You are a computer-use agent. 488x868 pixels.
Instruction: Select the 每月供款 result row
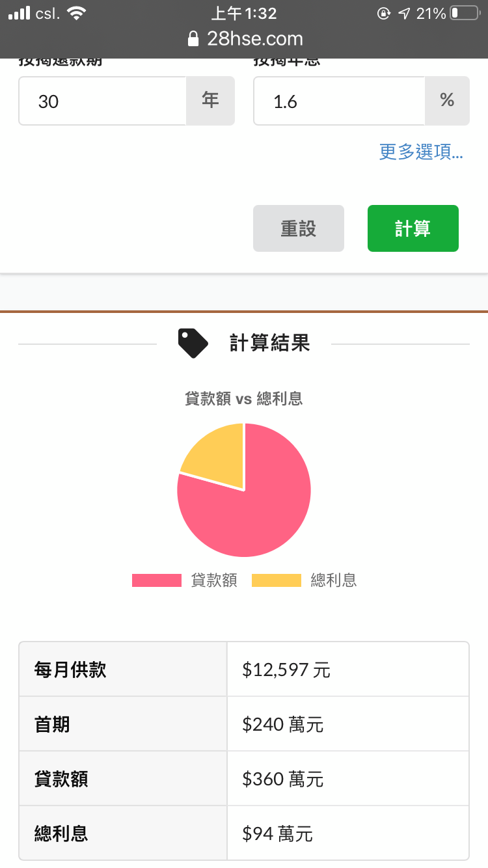(x=244, y=670)
